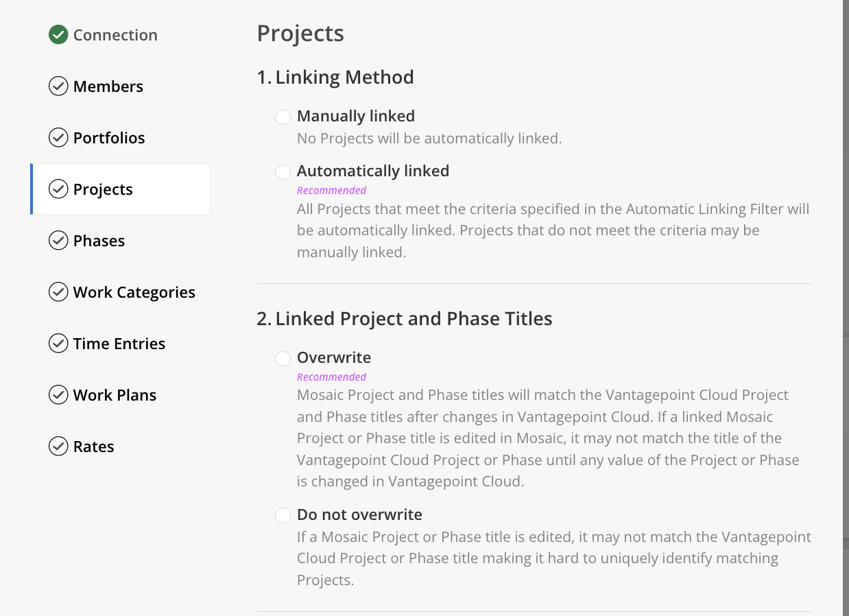The width and height of the screenshot is (849, 616).
Task: Open the Connection section in sidebar
Action: [x=115, y=35]
